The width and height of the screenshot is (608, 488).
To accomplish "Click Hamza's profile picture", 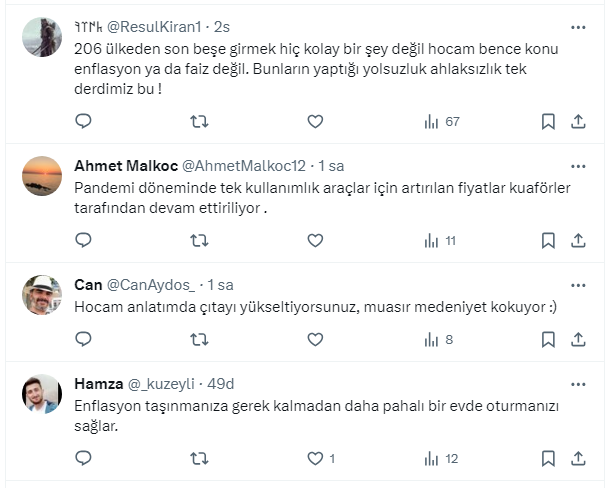I will [42, 395].
